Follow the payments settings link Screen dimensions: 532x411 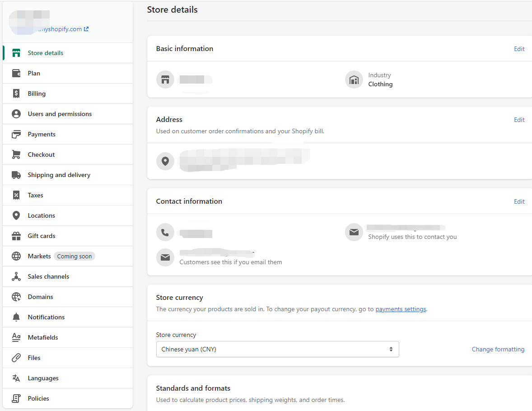pyautogui.click(x=401, y=309)
